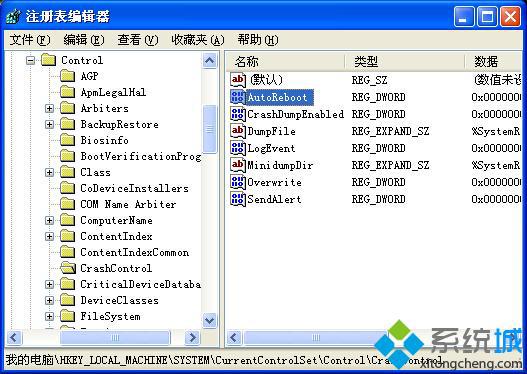Click the CrashDumpEnabled binary value icon
This screenshot has height=374, width=527.
238,114
